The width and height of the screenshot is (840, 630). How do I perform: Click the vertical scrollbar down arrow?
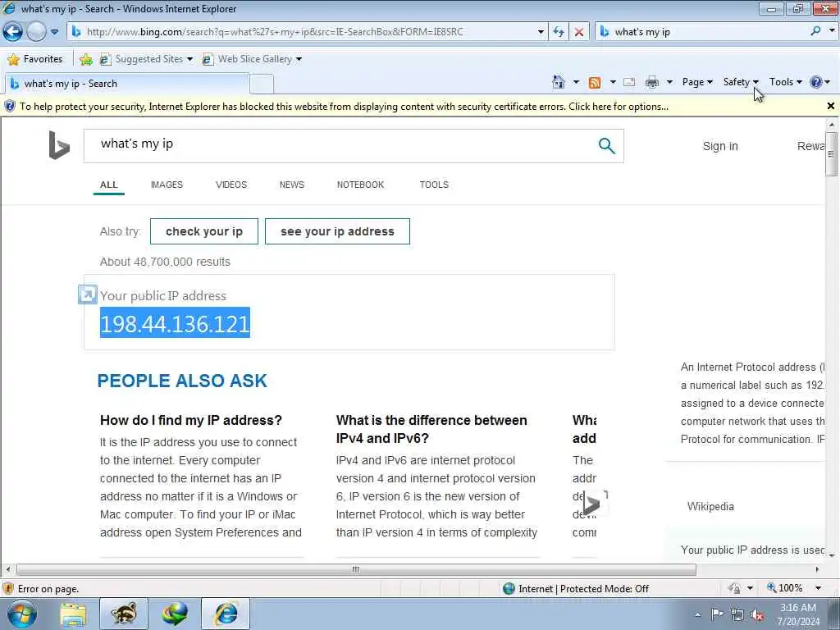pos(831,555)
